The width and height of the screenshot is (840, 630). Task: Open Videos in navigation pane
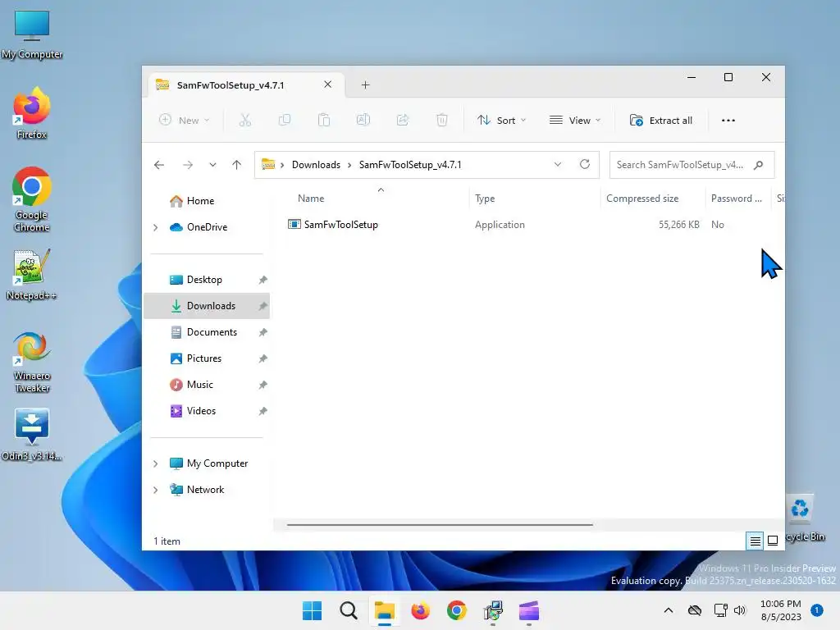[x=201, y=411]
